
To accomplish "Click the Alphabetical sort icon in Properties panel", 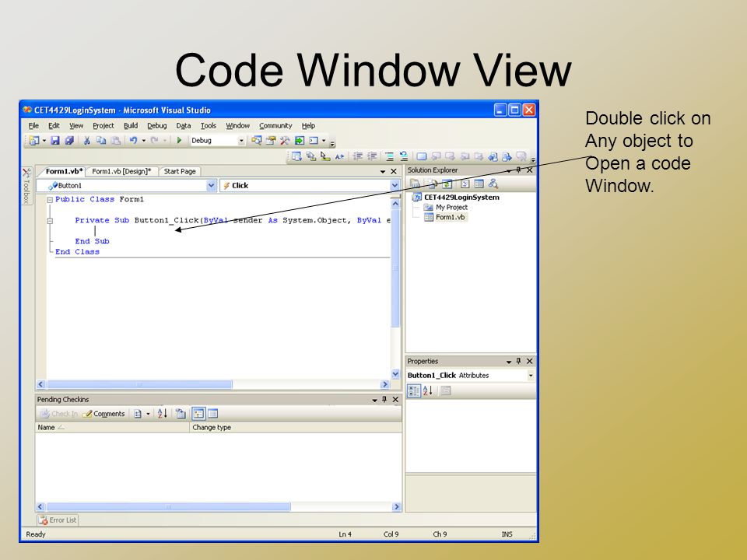I will tap(428, 391).
